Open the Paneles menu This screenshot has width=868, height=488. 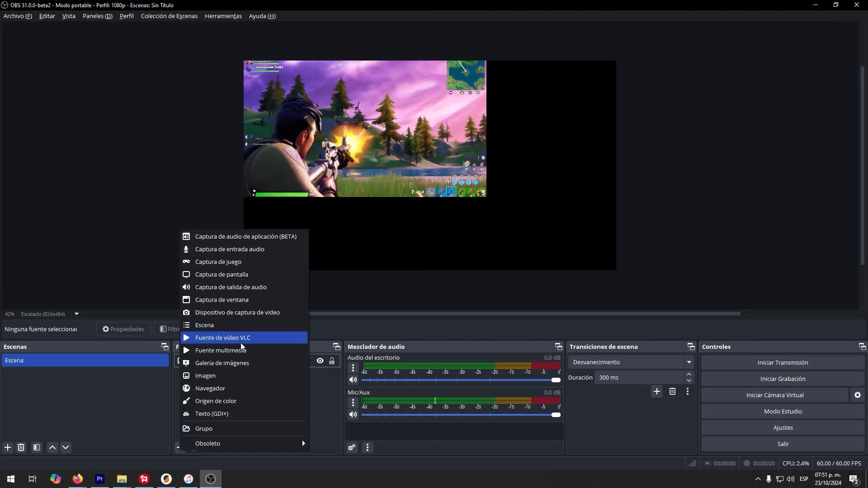click(x=98, y=16)
